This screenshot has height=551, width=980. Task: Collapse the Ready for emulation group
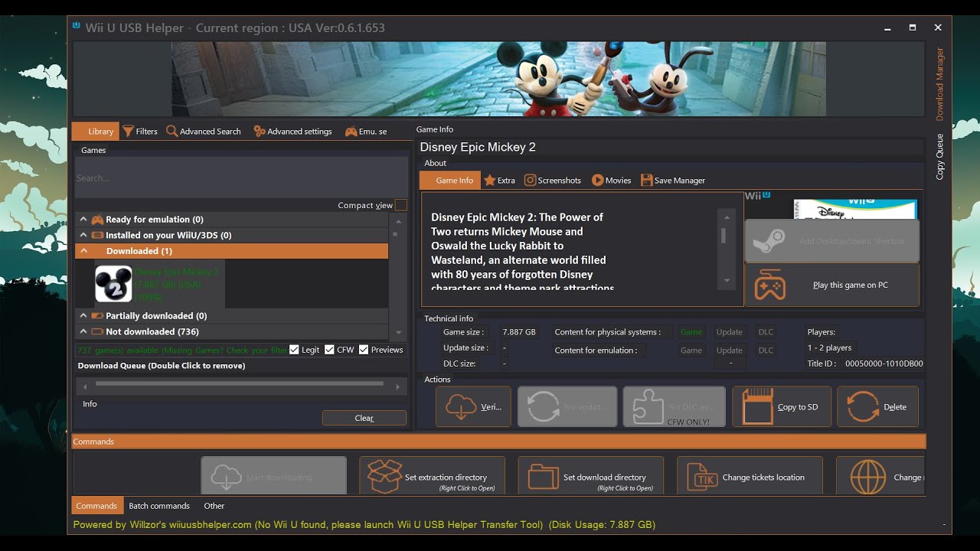pos(83,220)
